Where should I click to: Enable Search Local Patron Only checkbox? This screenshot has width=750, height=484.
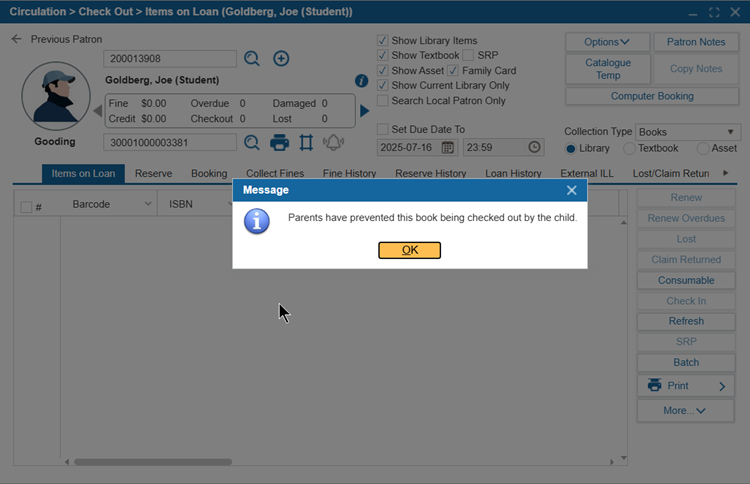pos(382,100)
